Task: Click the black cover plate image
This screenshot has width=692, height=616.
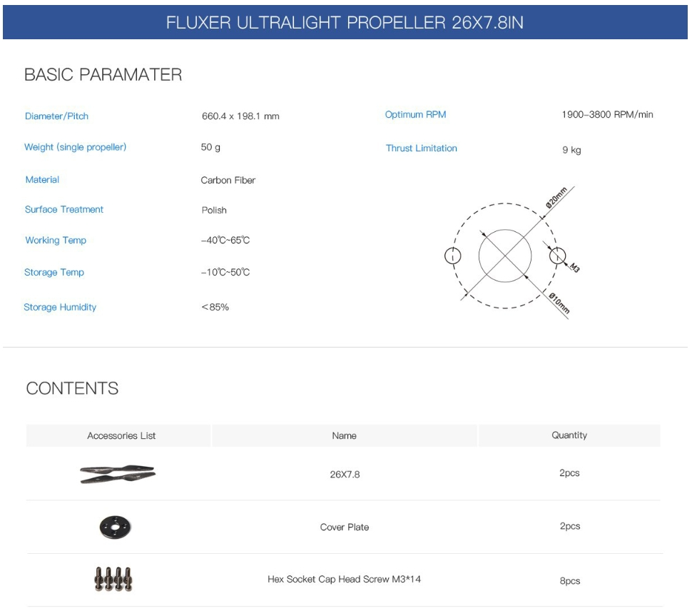Action: click(115, 527)
